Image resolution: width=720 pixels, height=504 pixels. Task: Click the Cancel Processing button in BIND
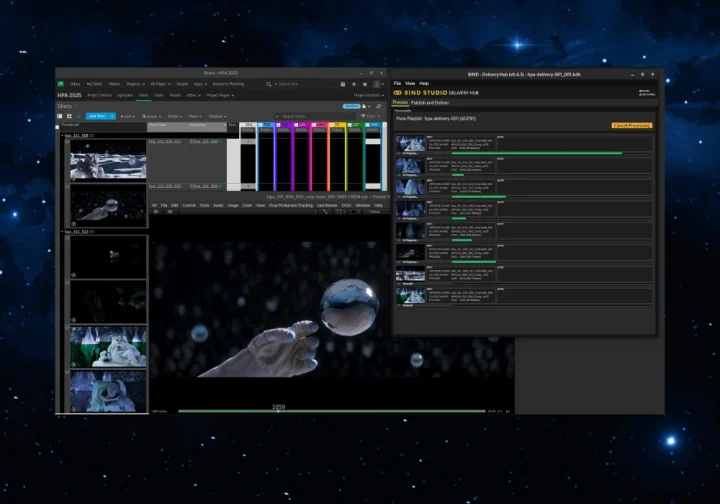coord(631,125)
